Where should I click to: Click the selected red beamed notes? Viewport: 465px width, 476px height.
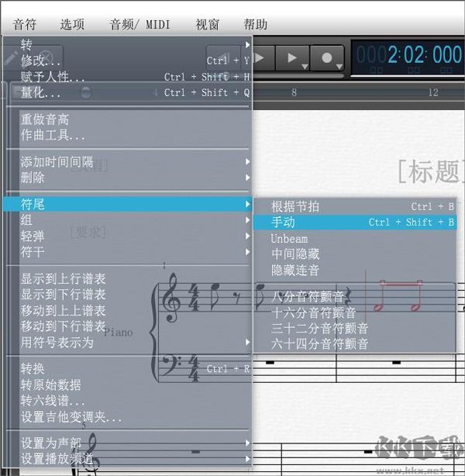[x=398, y=295]
